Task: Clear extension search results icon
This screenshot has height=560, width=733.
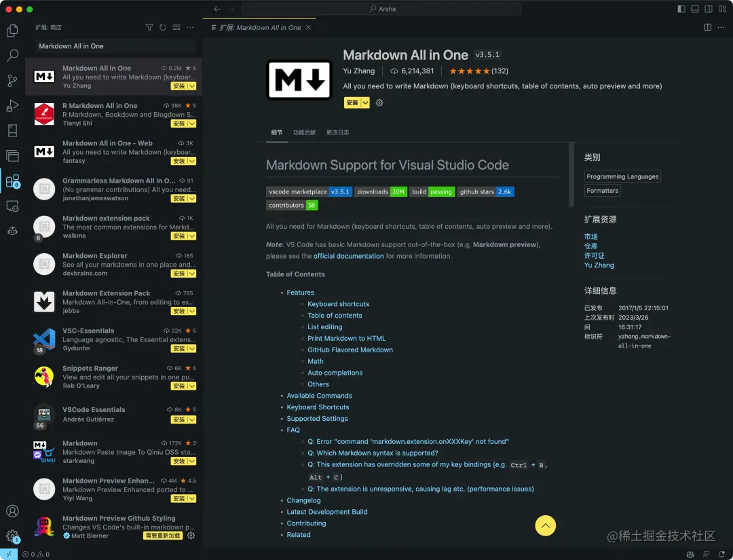Action: (176, 28)
